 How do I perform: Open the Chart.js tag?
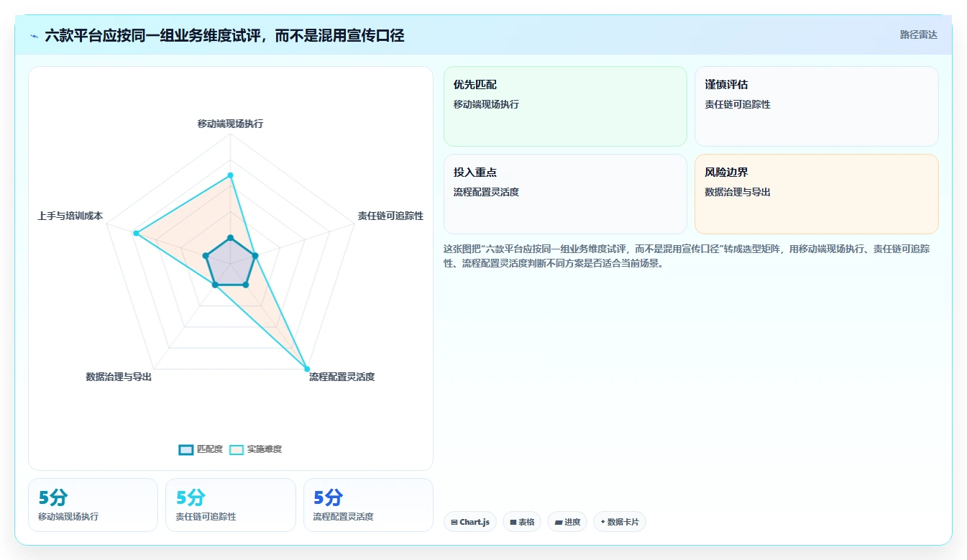click(470, 522)
